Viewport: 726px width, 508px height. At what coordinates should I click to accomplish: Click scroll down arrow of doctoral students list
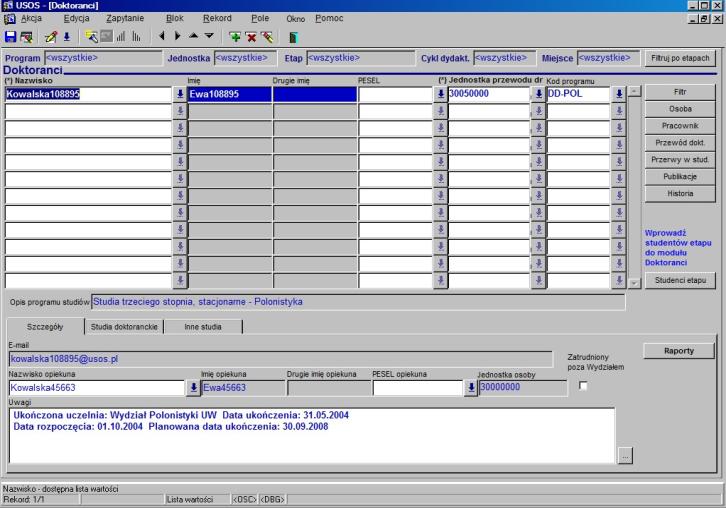634,282
